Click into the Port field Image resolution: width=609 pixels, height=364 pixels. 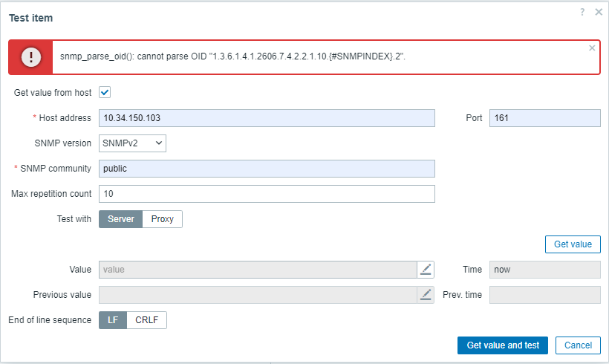(x=544, y=118)
